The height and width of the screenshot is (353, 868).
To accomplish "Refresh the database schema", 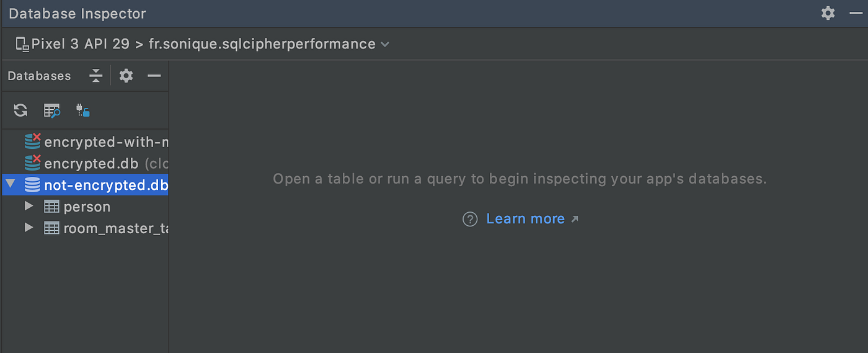I will click(20, 110).
